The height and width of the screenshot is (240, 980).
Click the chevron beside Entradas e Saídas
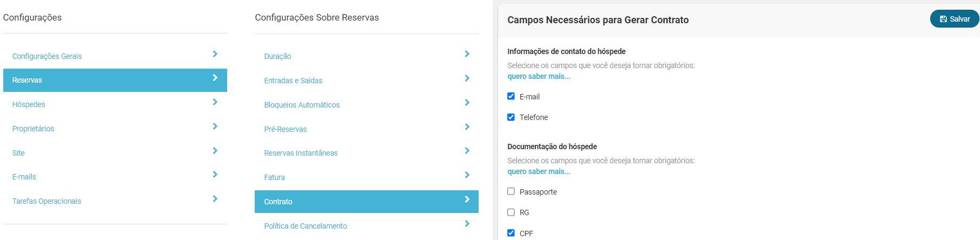pyautogui.click(x=467, y=78)
